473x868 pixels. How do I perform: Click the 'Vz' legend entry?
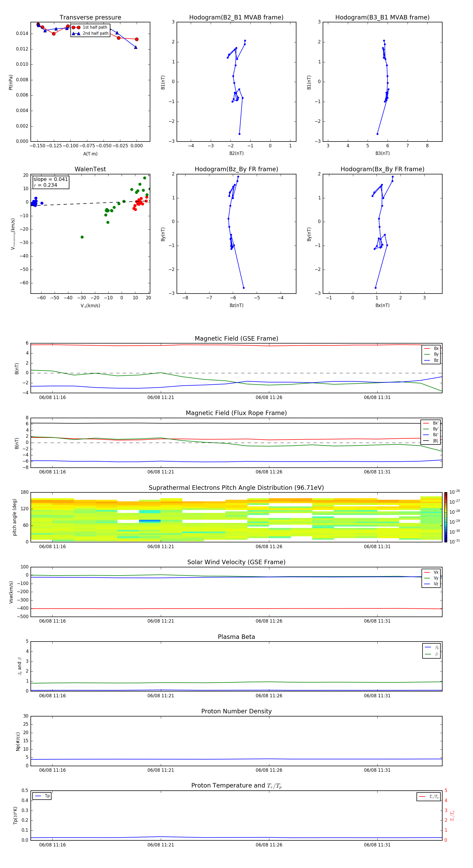tap(431, 584)
